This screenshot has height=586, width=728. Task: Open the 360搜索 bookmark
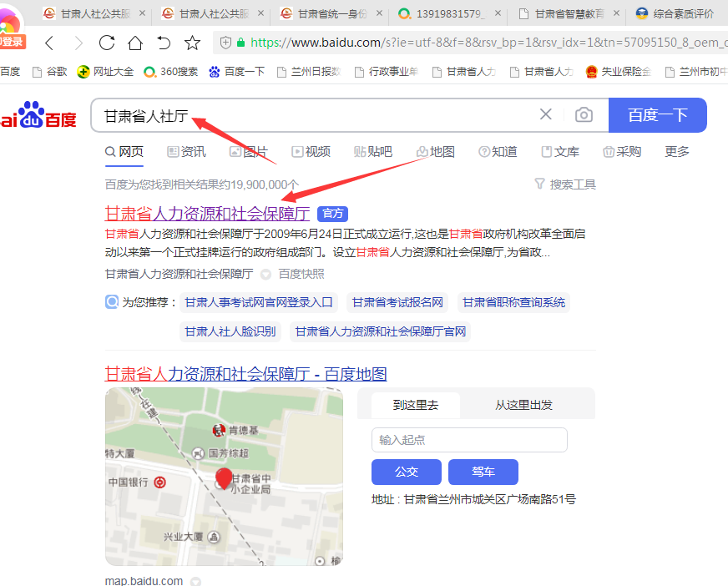(171, 72)
